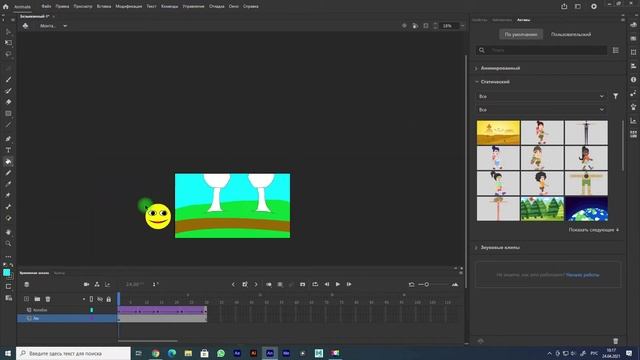Click the Home icon in top bar
Screen dimensions: 640x360
(x=5, y=7)
